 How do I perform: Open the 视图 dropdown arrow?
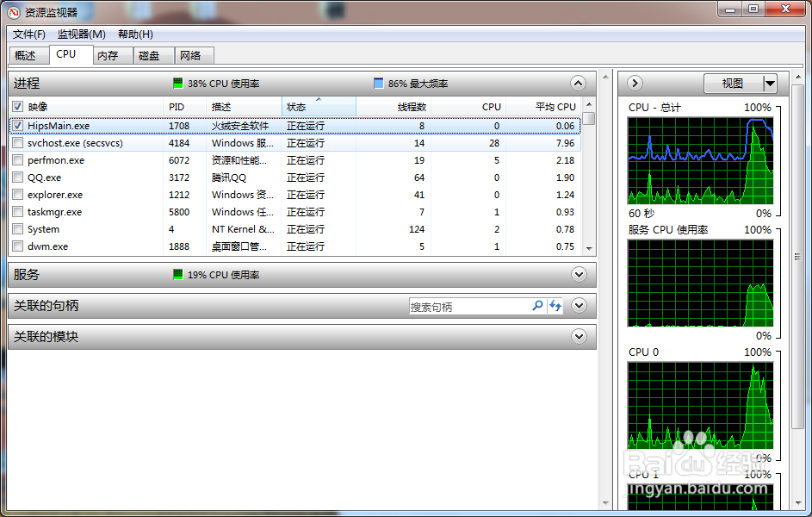coord(770,83)
